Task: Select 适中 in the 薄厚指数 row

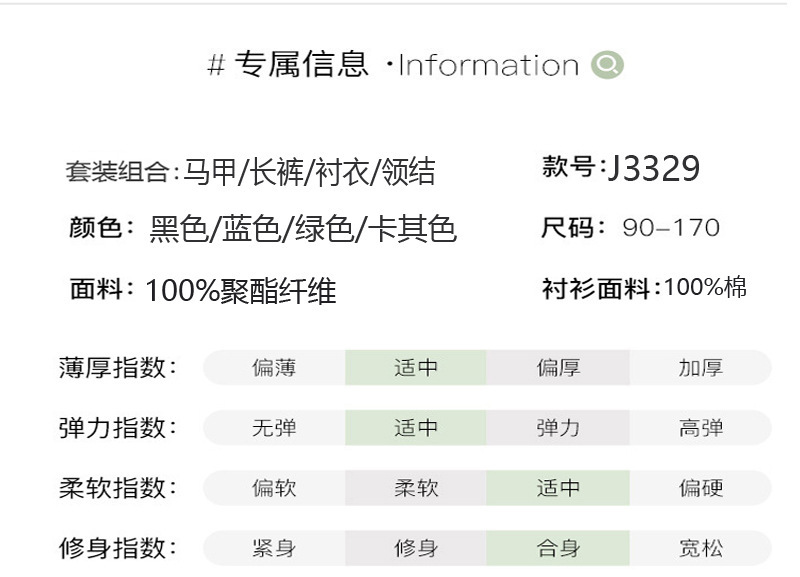Action: click(x=416, y=368)
